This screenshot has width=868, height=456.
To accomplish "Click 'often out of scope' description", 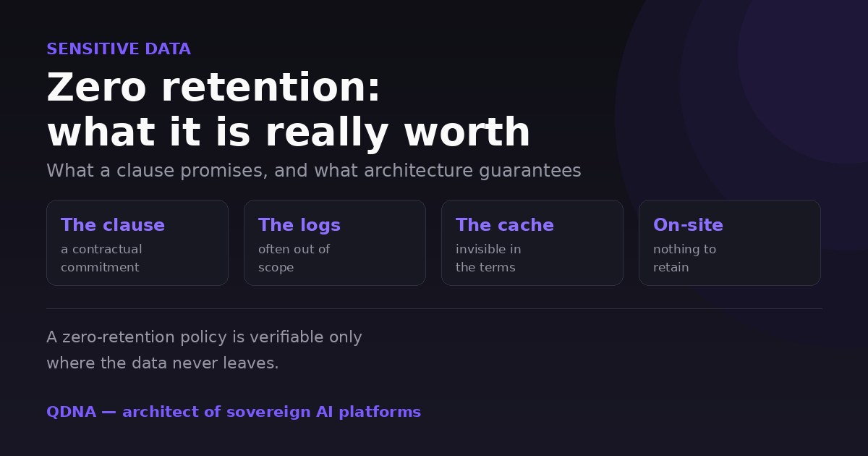I will 294,258.
